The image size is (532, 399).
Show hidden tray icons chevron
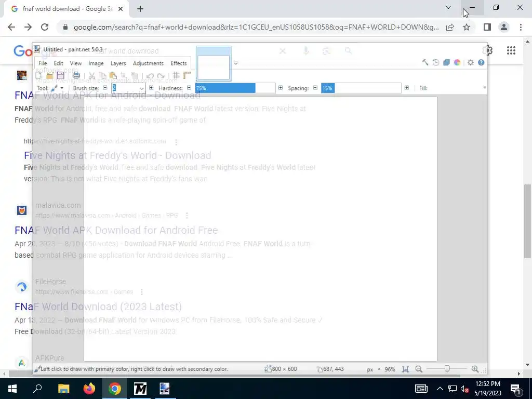click(440, 389)
